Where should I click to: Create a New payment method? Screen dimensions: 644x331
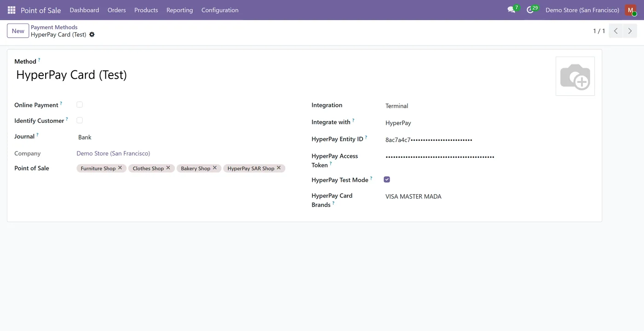tap(18, 31)
